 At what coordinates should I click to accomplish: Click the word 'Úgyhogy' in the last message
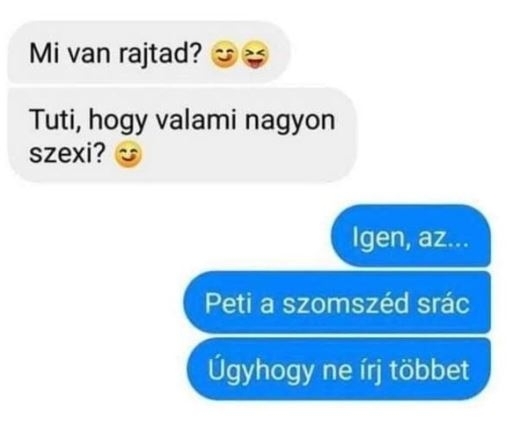pyautogui.click(x=260, y=369)
